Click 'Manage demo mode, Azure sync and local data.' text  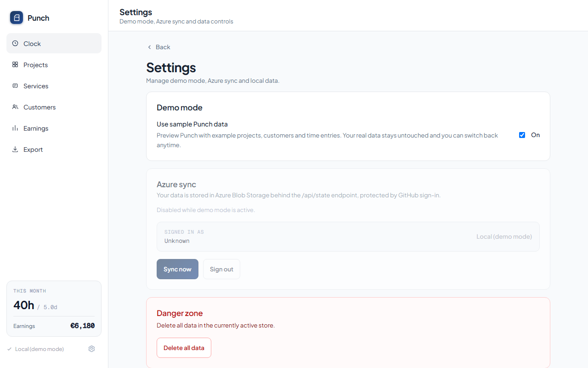[x=213, y=80]
